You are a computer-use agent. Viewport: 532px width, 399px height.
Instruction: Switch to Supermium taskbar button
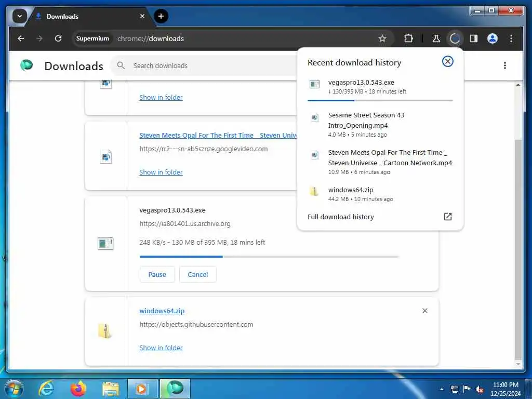point(175,389)
